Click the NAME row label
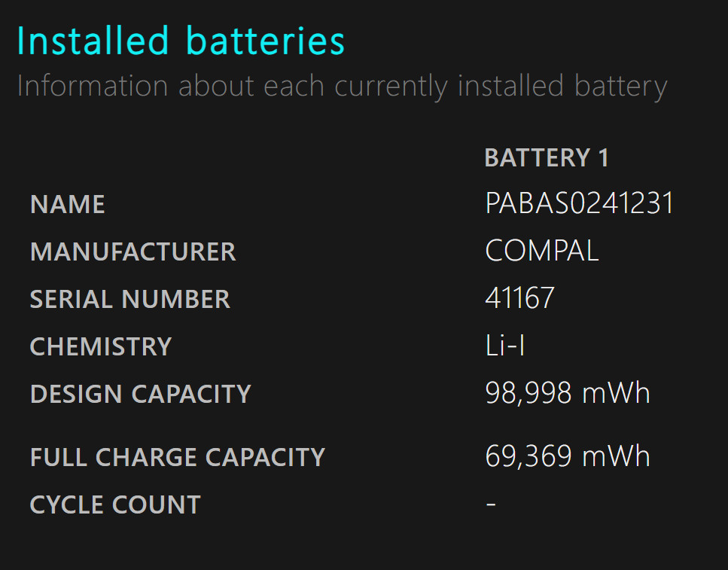The image size is (728, 570). (x=67, y=204)
